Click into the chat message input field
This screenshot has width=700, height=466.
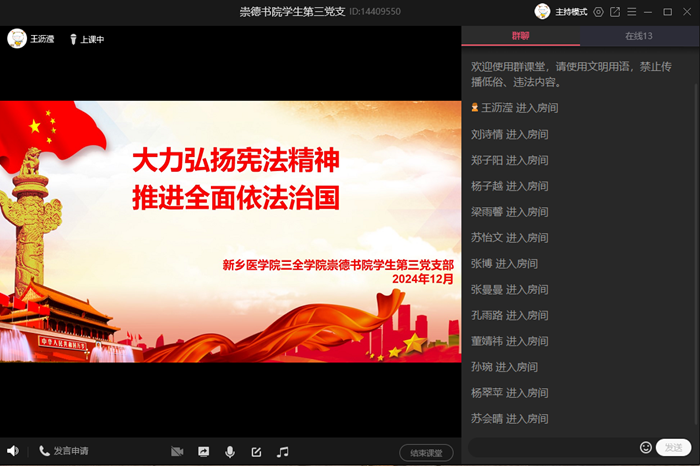tap(550, 447)
